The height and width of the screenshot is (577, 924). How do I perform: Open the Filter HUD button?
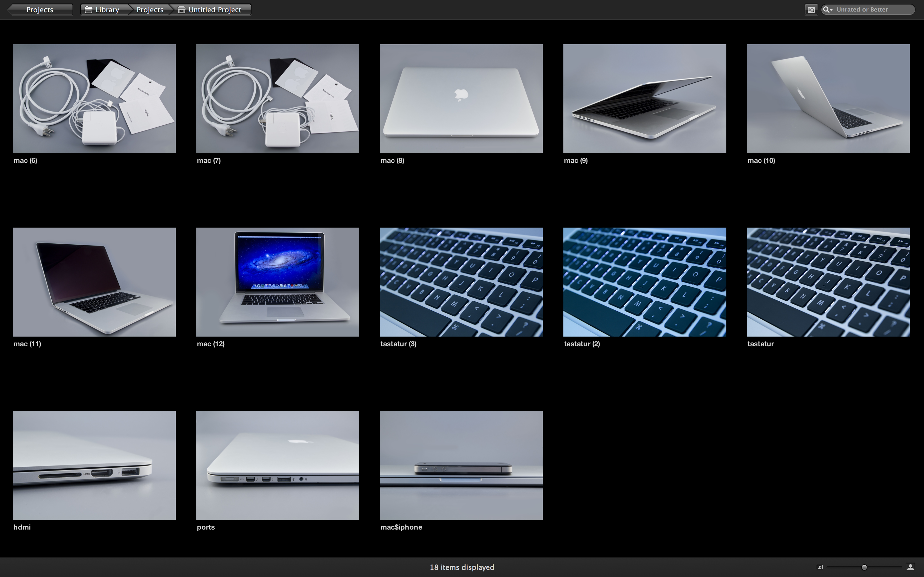[811, 10]
